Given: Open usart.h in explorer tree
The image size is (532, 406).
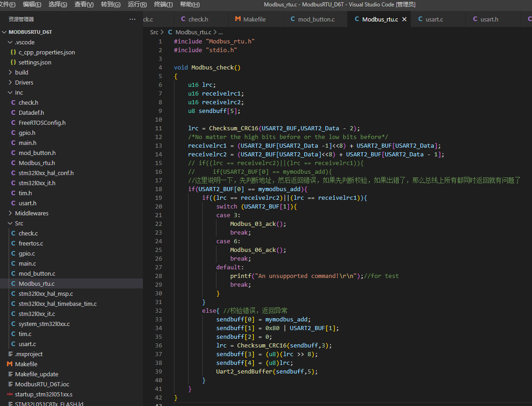Looking at the screenshot, I should coord(71,203).
